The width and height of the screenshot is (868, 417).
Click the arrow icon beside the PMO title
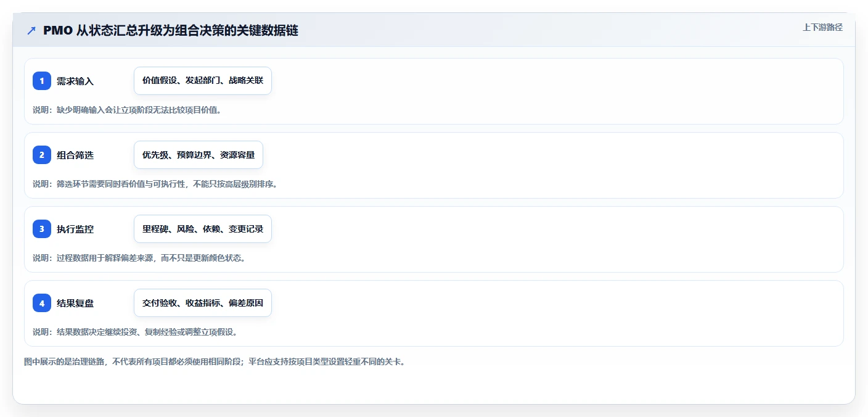31,31
